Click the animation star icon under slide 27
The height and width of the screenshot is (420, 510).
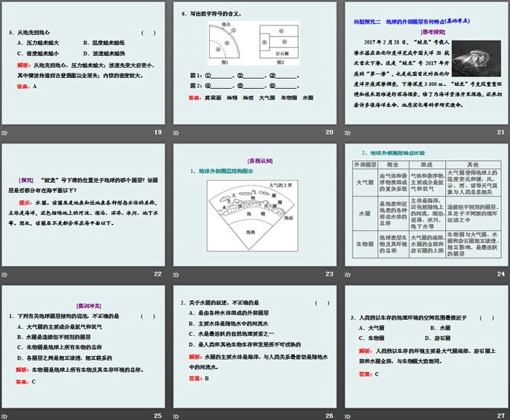point(348,416)
